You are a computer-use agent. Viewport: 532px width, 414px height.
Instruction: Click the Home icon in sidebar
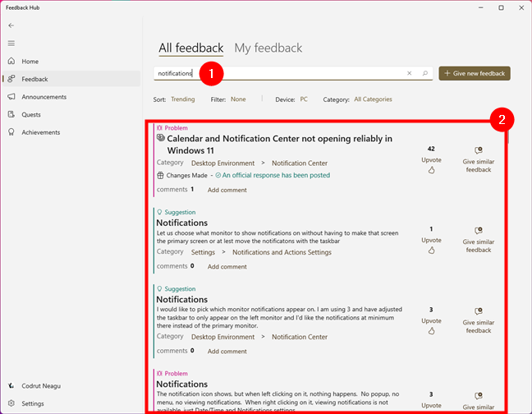(x=11, y=61)
